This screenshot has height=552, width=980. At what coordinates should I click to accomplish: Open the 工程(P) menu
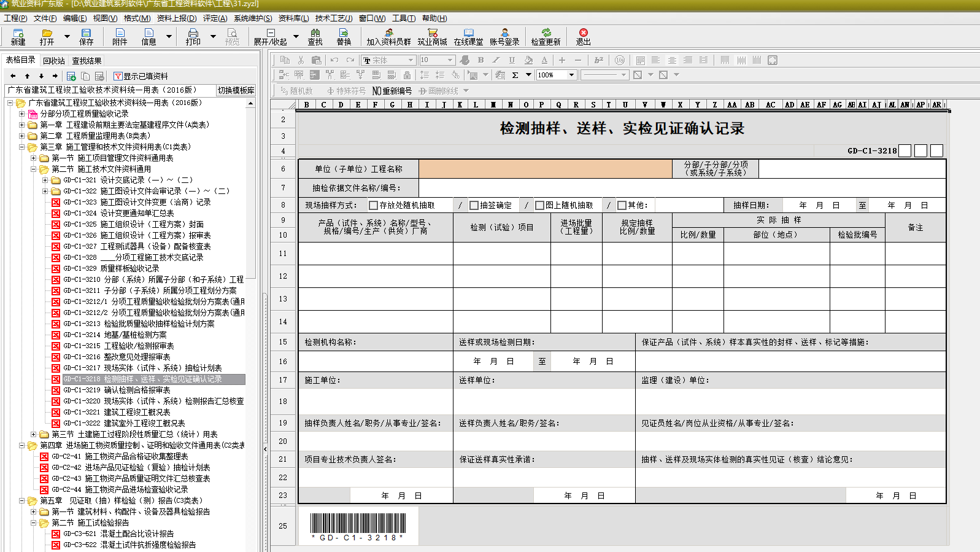point(15,18)
